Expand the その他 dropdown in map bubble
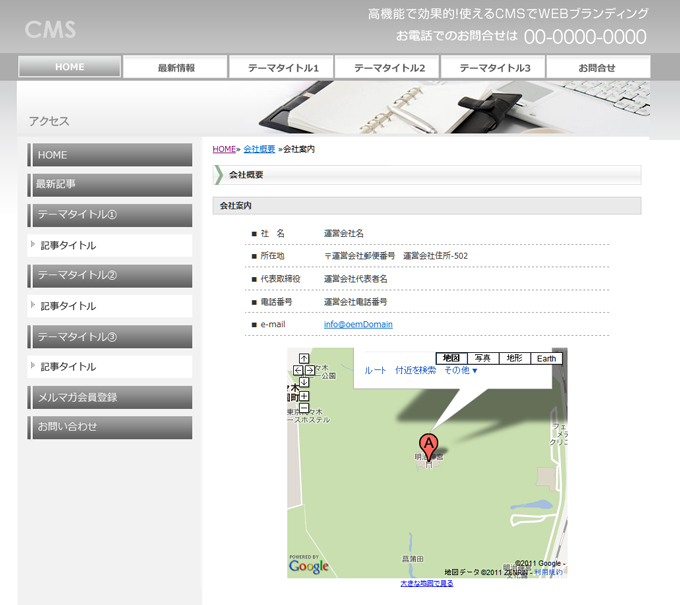The width and height of the screenshot is (680, 605). 461,371
